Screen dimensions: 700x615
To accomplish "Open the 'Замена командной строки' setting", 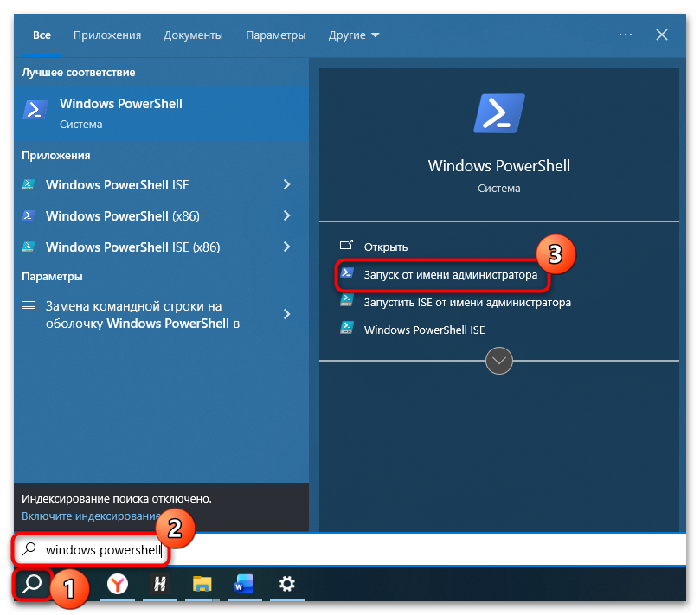I will [x=143, y=315].
